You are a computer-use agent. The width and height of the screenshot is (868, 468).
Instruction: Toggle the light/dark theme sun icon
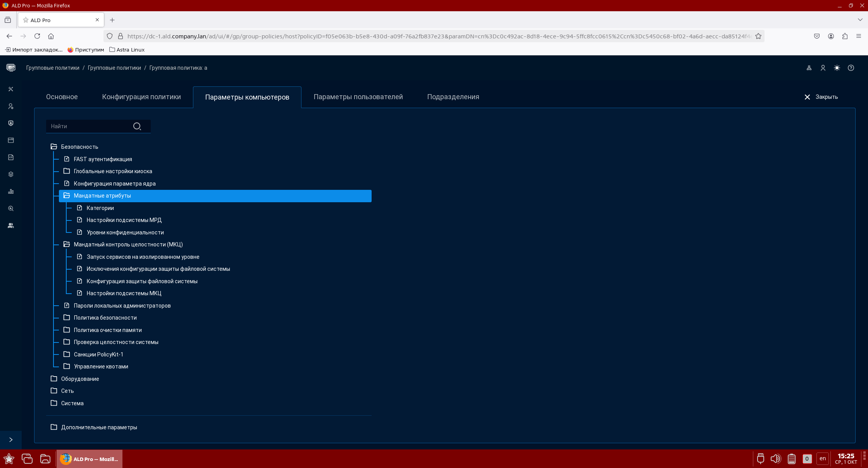point(837,68)
